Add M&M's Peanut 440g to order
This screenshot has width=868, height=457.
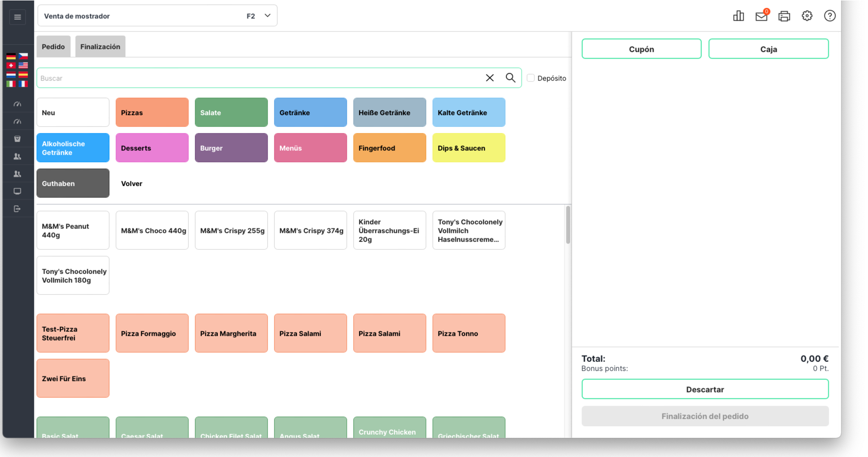click(73, 230)
